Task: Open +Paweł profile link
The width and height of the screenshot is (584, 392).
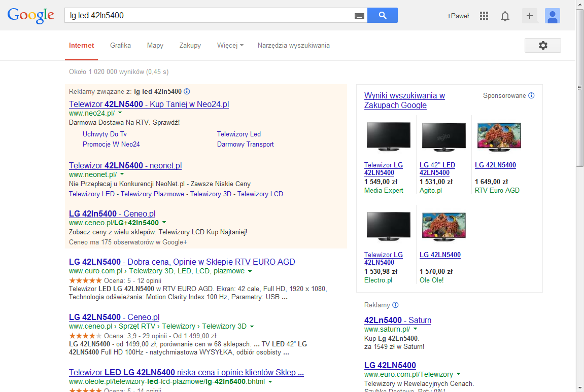Action: (458, 16)
